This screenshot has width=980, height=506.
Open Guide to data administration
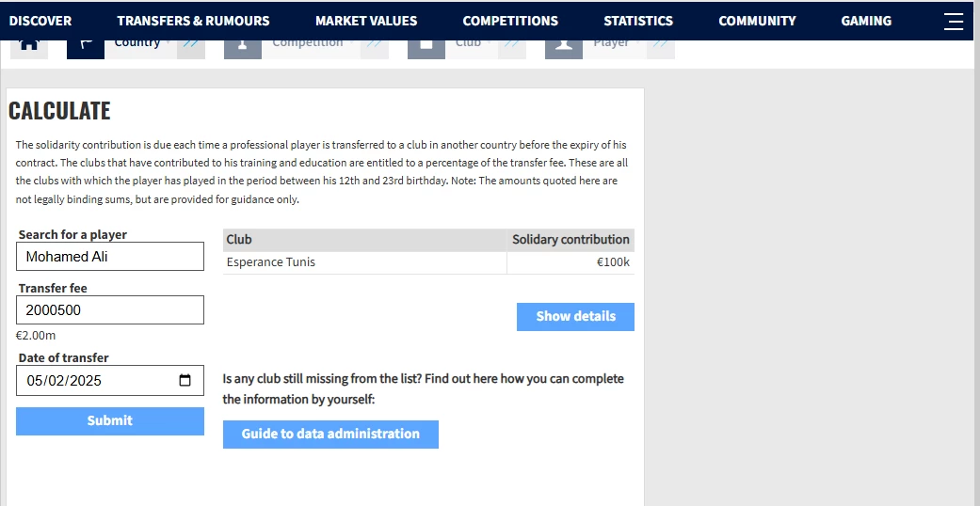point(330,434)
